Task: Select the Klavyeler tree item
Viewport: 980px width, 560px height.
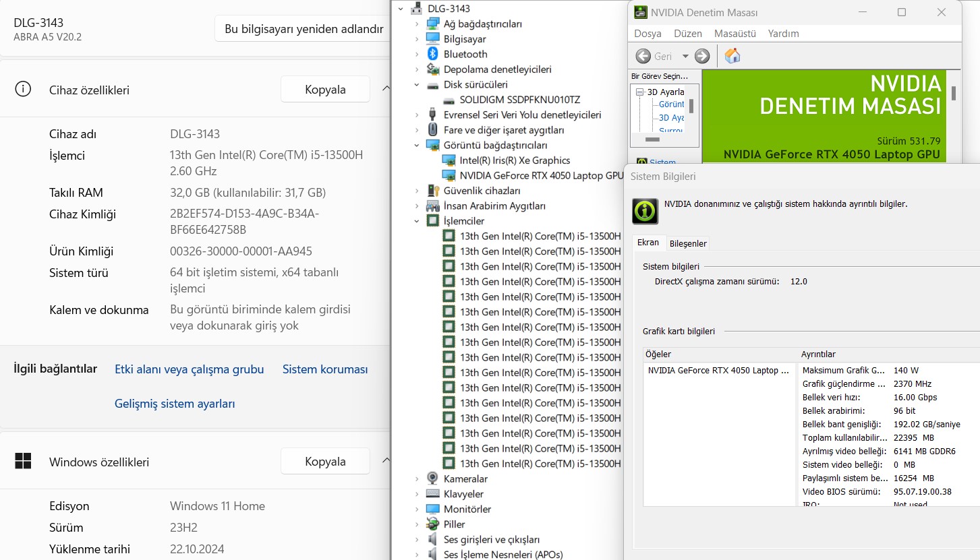Action: click(x=463, y=494)
